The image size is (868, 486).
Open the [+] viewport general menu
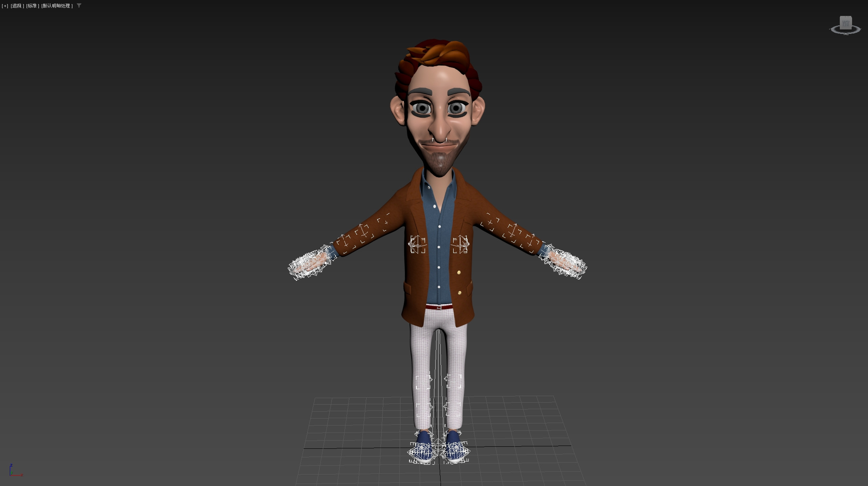click(x=5, y=6)
